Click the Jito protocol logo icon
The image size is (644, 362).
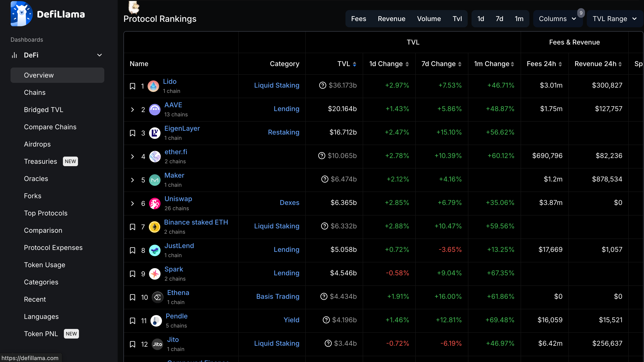[x=157, y=344]
